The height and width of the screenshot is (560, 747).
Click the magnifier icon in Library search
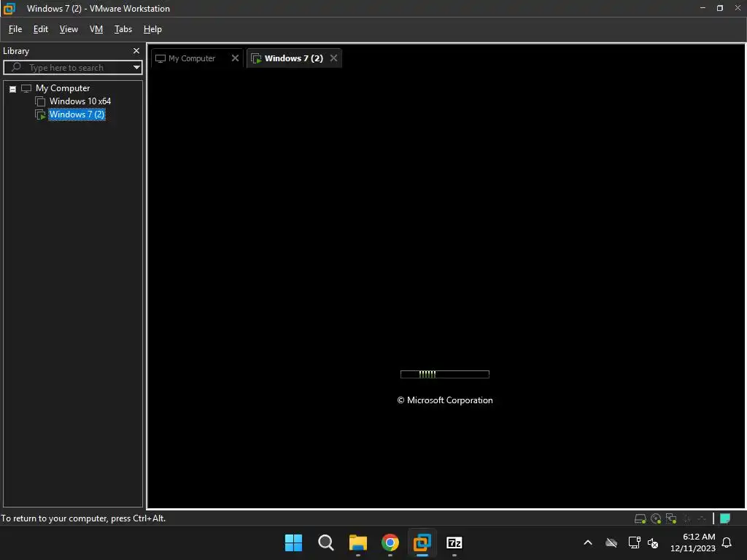[16, 67]
